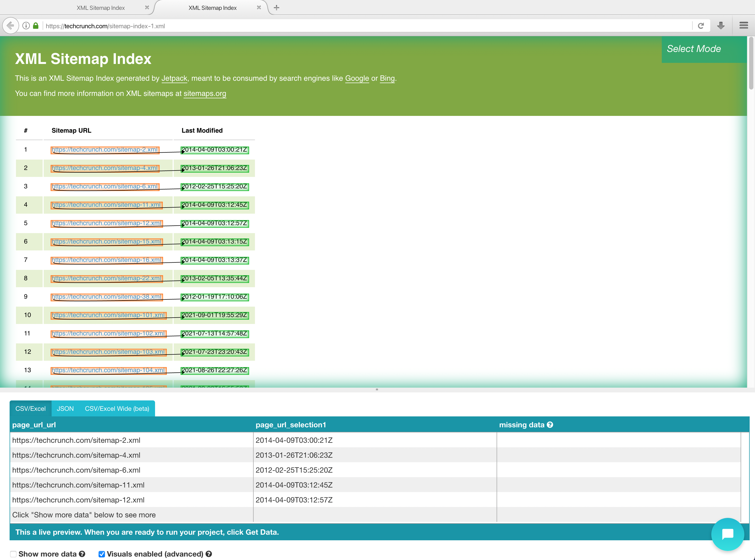Screen dimensions: 755x560
Task: Select the active XML Sitemap Index browser tab
Action: tap(213, 8)
